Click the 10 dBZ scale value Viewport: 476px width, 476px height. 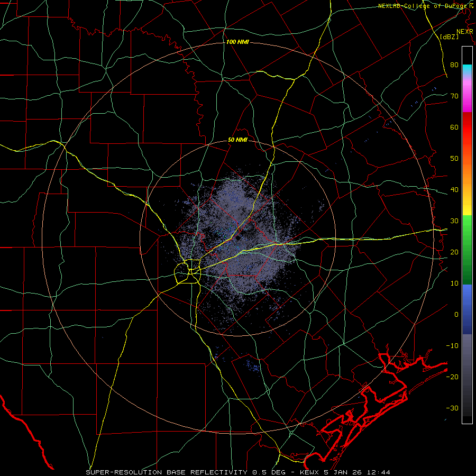[x=454, y=283]
